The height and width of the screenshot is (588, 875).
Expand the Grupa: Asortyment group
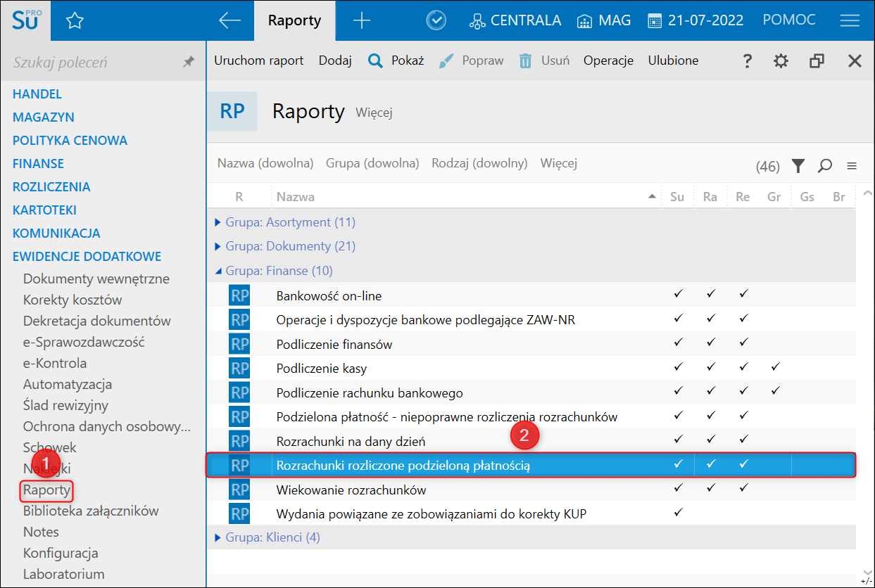218,222
